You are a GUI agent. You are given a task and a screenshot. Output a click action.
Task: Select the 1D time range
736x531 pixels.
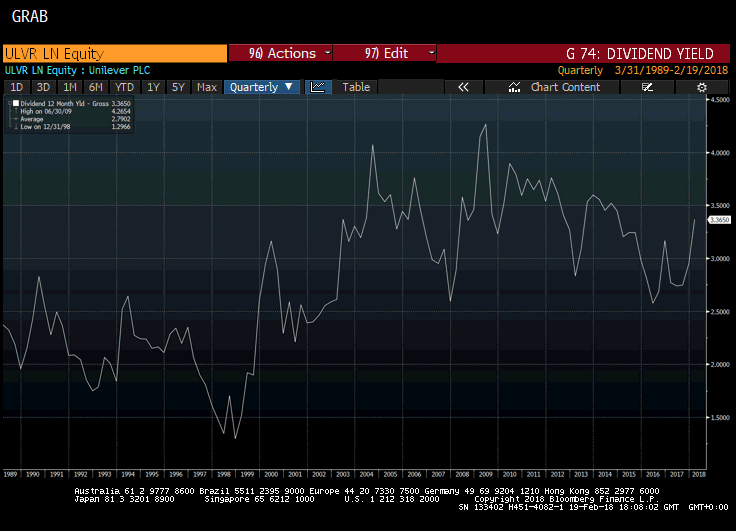(16, 87)
